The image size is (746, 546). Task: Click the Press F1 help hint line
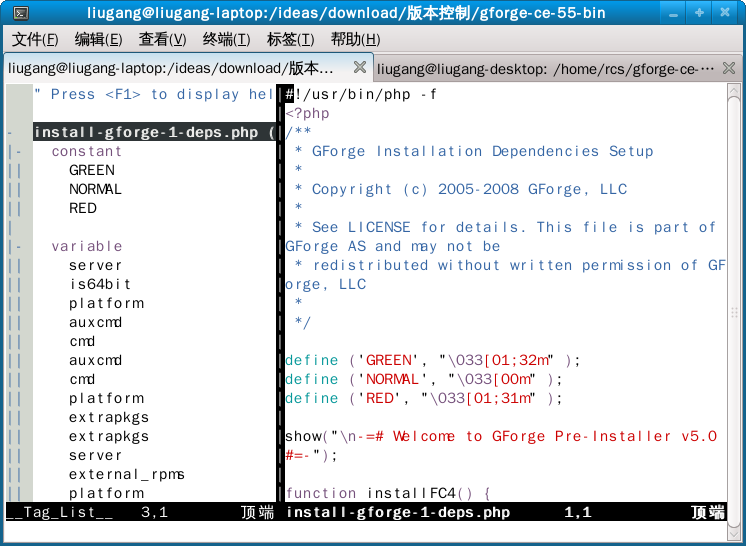click(154, 94)
